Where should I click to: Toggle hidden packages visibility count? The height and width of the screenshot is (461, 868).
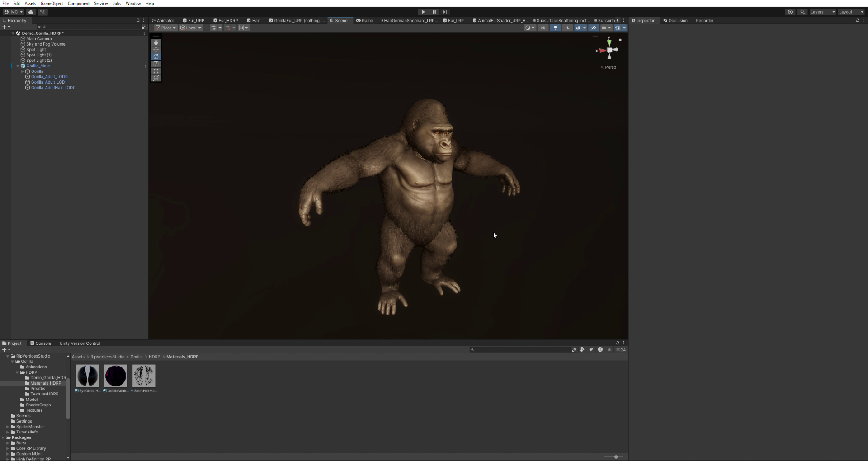pos(621,350)
